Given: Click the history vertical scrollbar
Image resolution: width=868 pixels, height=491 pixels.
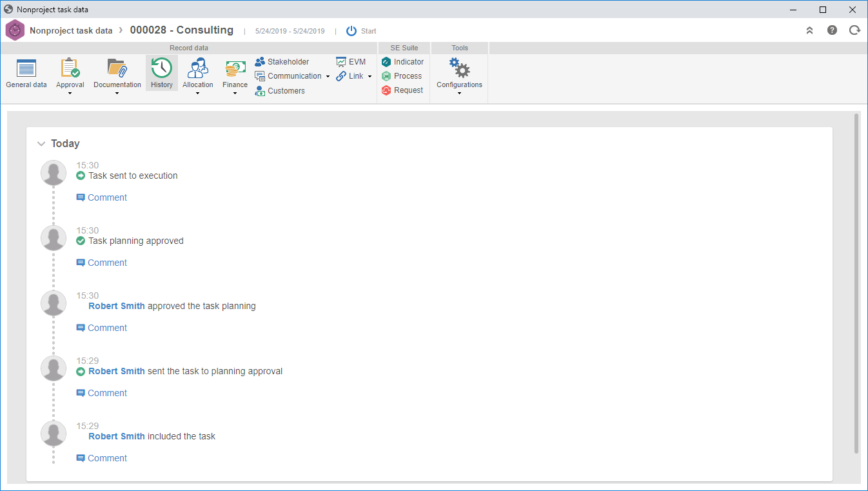Looking at the screenshot, I should (856, 284).
